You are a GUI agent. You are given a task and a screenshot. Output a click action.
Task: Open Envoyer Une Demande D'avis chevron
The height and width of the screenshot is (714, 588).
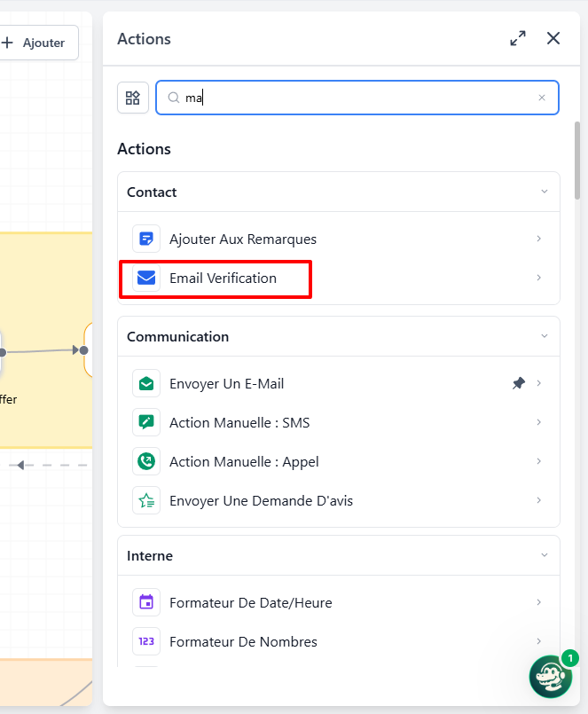pos(539,500)
